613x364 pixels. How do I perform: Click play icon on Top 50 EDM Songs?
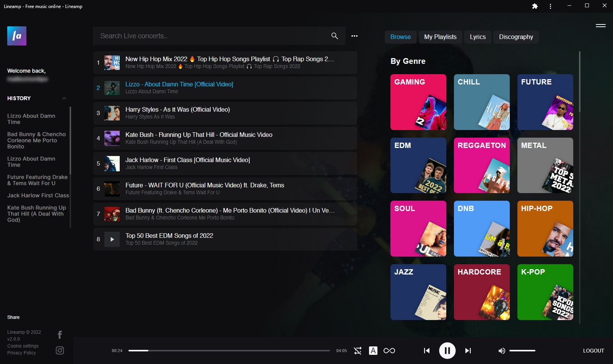pyautogui.click(x=112, y=239)
